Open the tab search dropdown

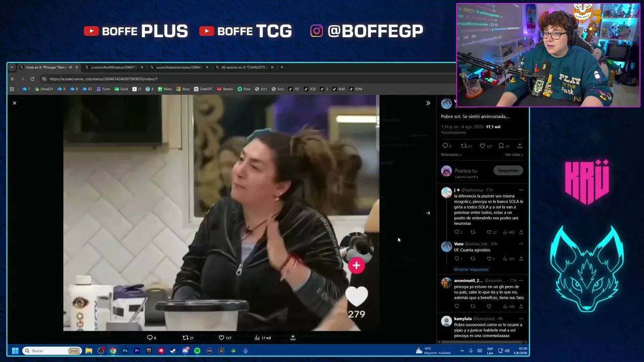(12, 67)
